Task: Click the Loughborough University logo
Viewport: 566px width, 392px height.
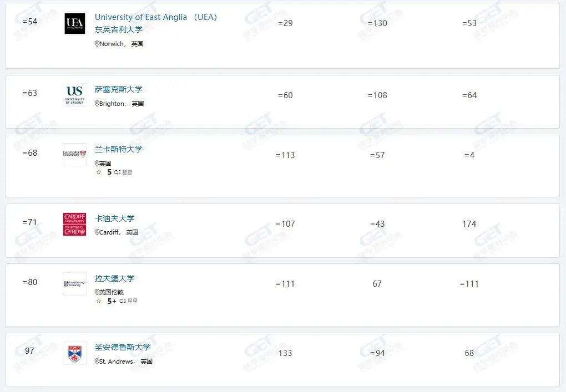Action: click(74, 284)
